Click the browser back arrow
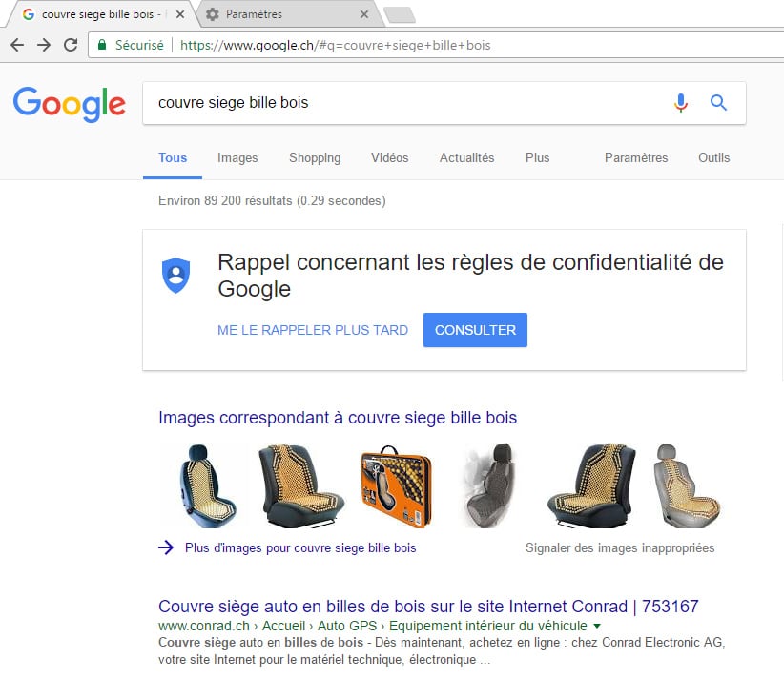 pyautogui.click(x=17, y=45)
